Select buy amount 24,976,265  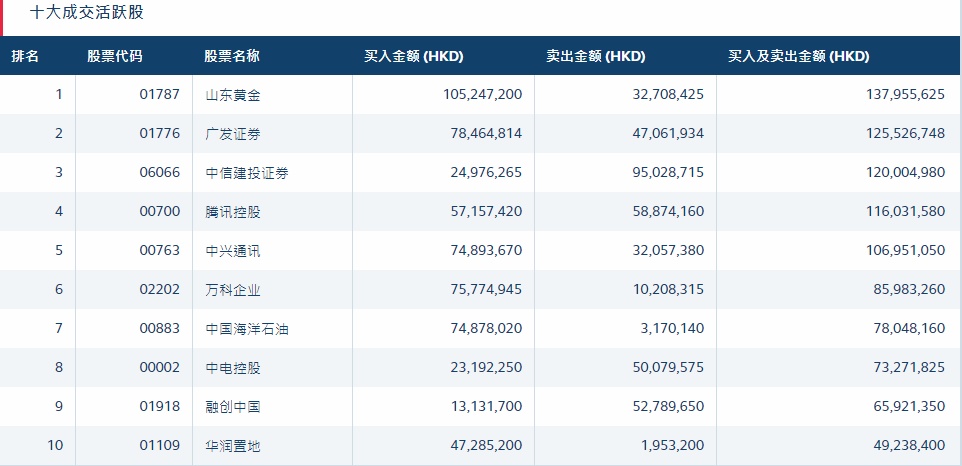coord(487,173)
